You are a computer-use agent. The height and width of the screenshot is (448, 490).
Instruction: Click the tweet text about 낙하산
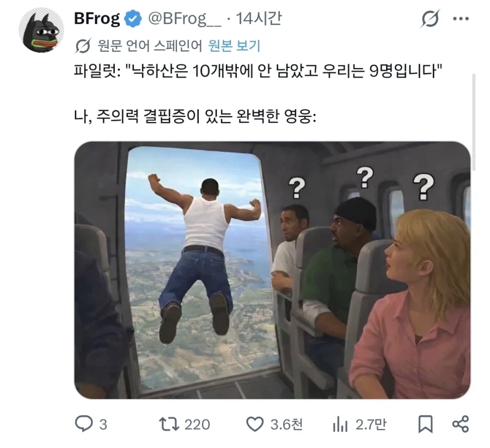pyautogui.click(x=258, y=71)
